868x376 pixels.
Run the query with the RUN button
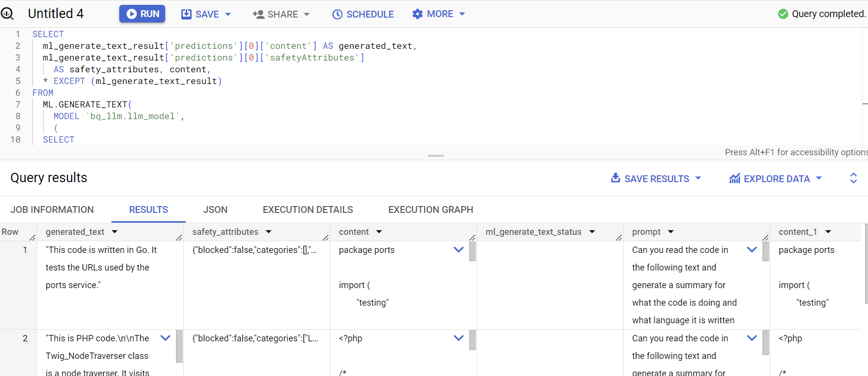click(x=142, y=14)
